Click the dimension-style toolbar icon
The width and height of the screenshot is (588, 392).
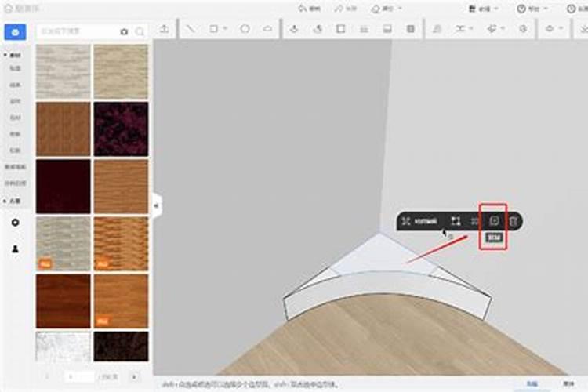(x=460, y=28)
